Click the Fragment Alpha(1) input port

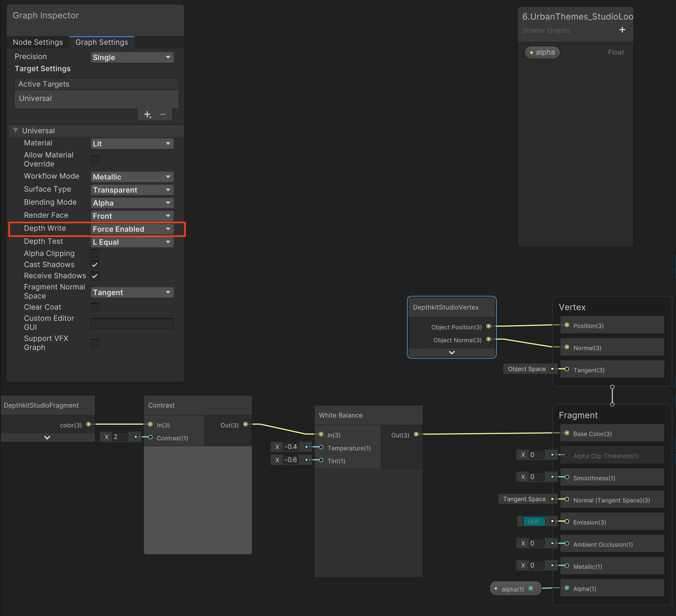[x=567, y=588]
